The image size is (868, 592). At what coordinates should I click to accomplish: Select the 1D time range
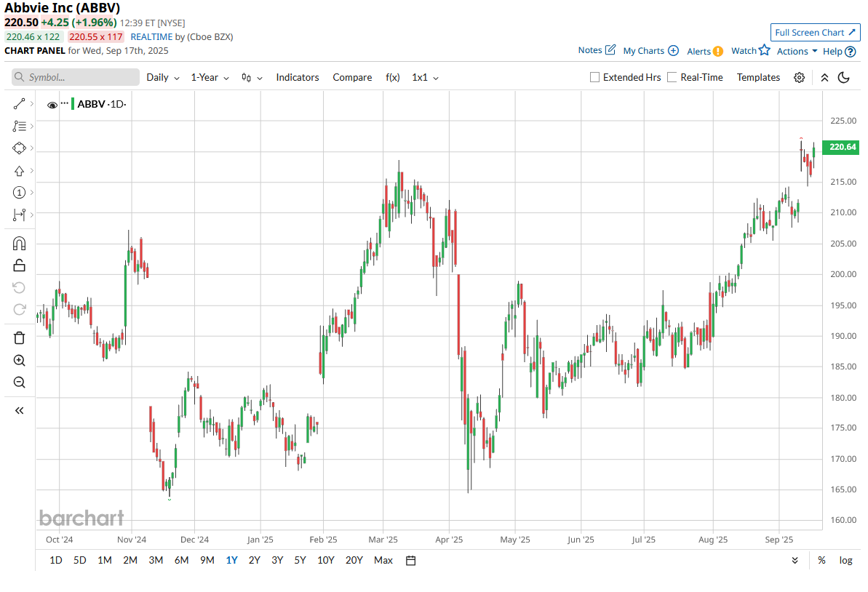56,561
